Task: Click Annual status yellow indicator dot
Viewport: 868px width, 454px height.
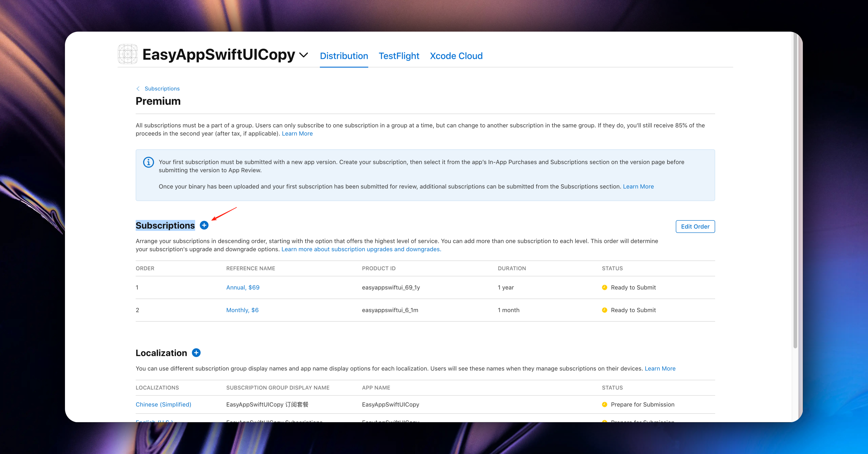Action: coord(605,287)
